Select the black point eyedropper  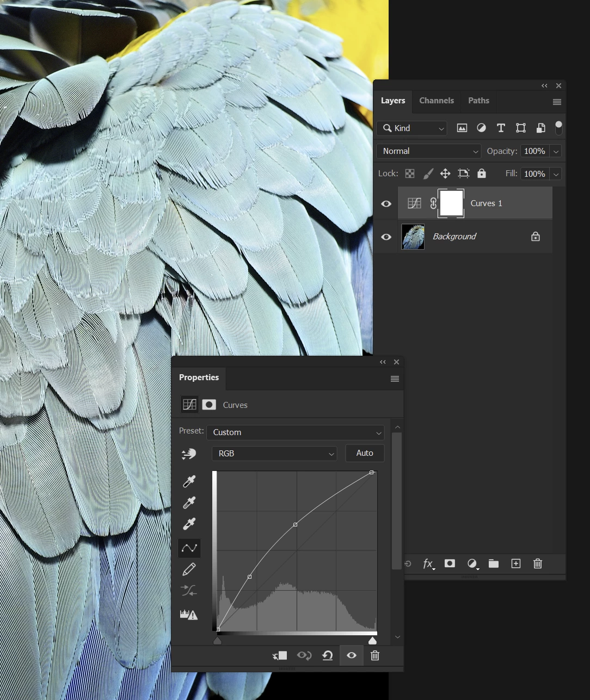189,481
